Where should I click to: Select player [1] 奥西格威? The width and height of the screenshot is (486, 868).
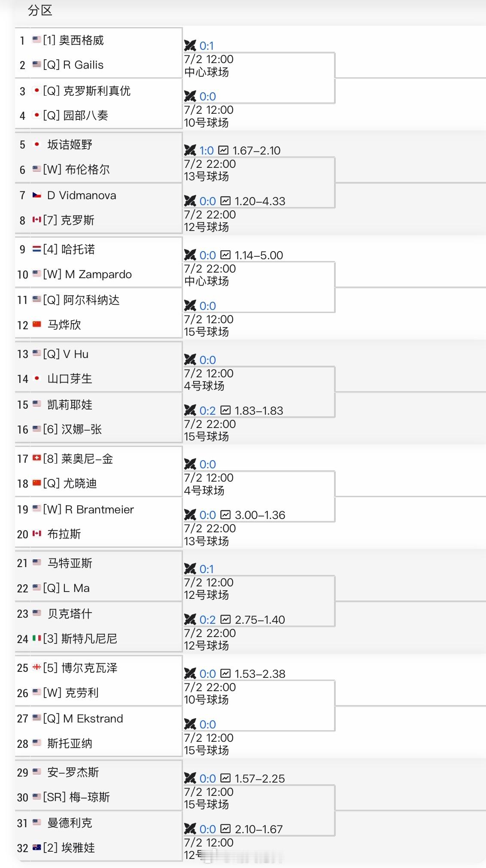[x=73, y=40]
